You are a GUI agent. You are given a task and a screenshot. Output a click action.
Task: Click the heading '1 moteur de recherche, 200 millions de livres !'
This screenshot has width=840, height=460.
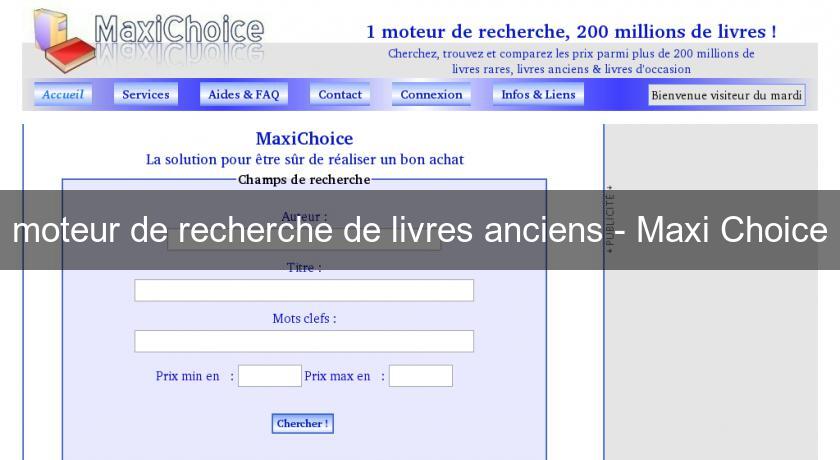pyautogui.click(x=571, y=32)
